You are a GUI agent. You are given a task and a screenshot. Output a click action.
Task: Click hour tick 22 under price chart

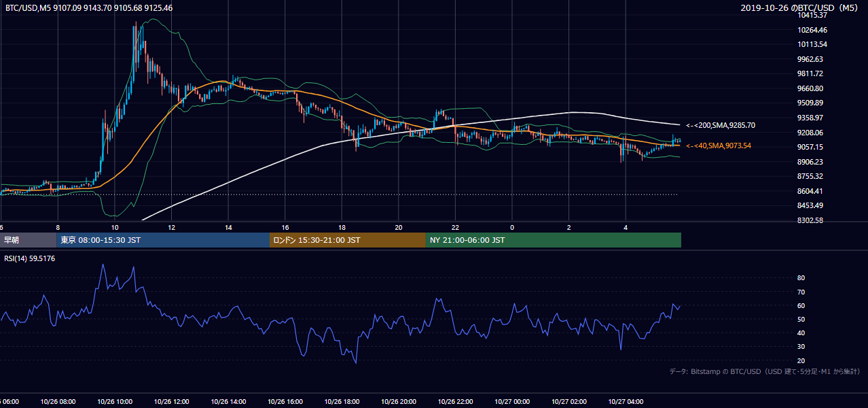click(x=455, y=228)
